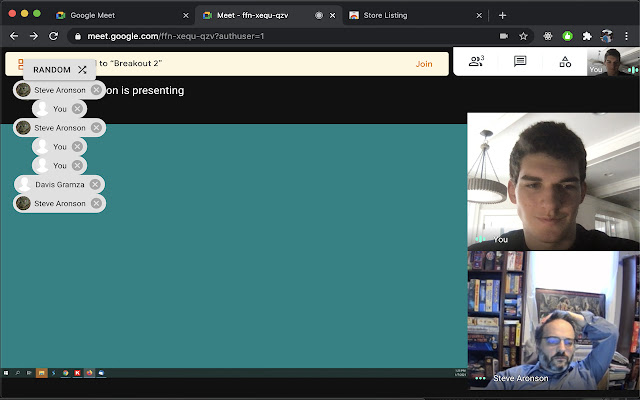This screenshot has height=400, width=640.
Task: Remove the bottom Steve Aronson chip
Action: point(96,203)
